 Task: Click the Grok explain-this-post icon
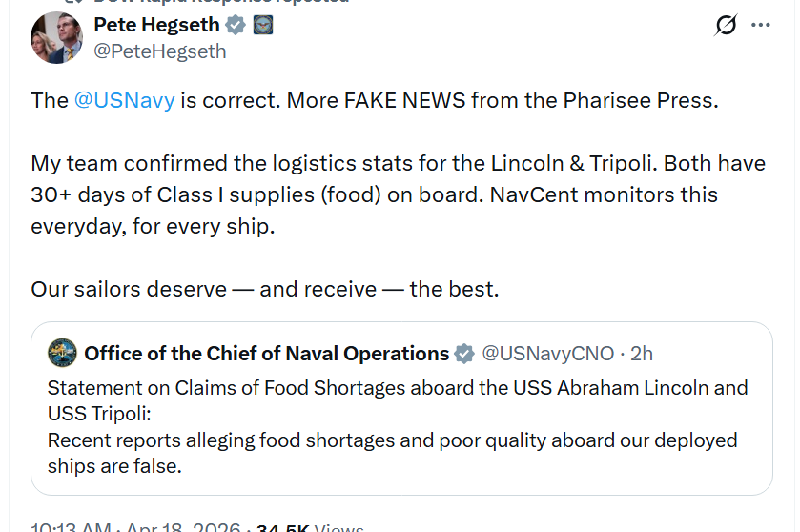coord(726,26)
